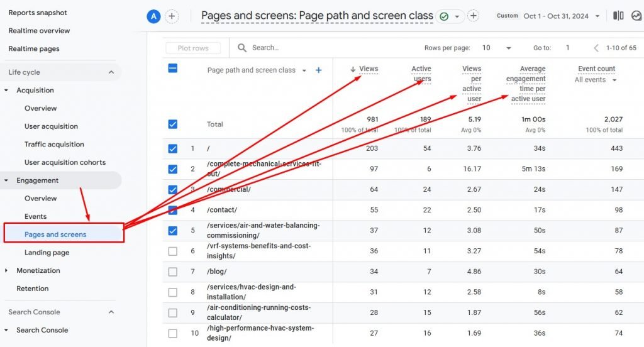
Task: Click the Plot rows button
Action: (193, 48)
